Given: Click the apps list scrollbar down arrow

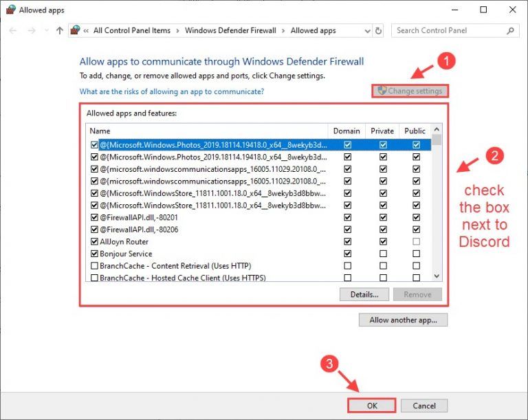Looking at the screenshot, I should click(437, 276).
